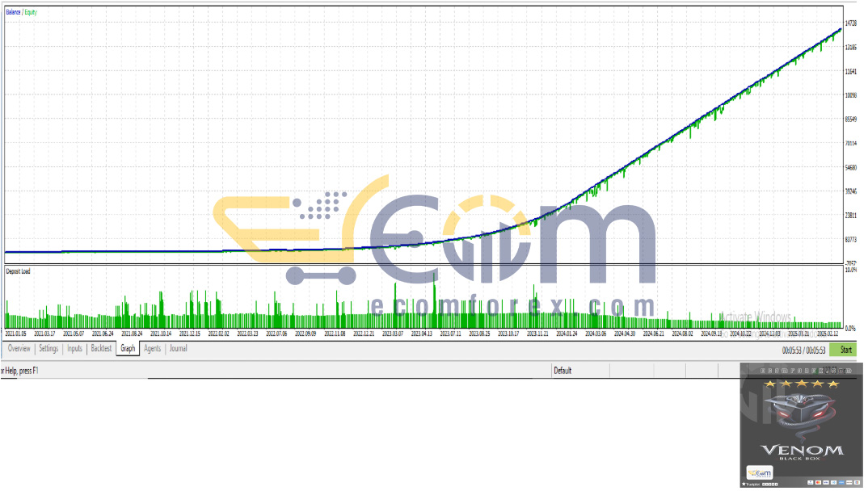Switch to the Overview tab
This screenshot has height=491, width=868.
click(x=19, y=349)
